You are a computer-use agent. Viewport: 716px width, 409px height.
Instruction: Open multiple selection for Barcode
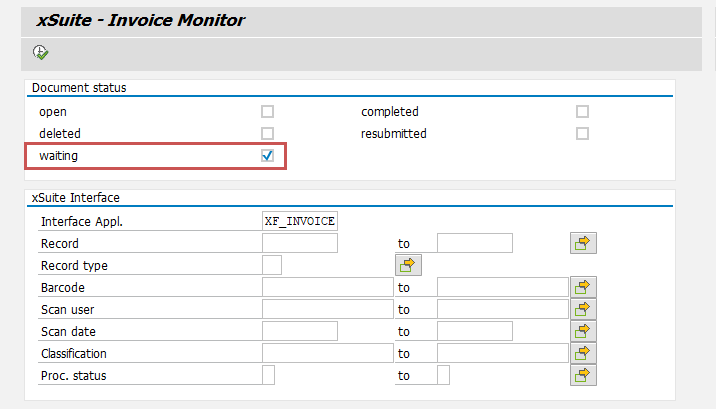(582, 287)
